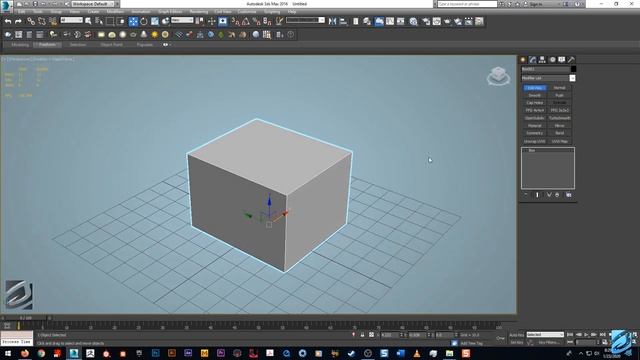The width and height of the screenshot is (640, 360).
Task: Click the Redo arrow in main toolbar
Action: coord(18,21)
